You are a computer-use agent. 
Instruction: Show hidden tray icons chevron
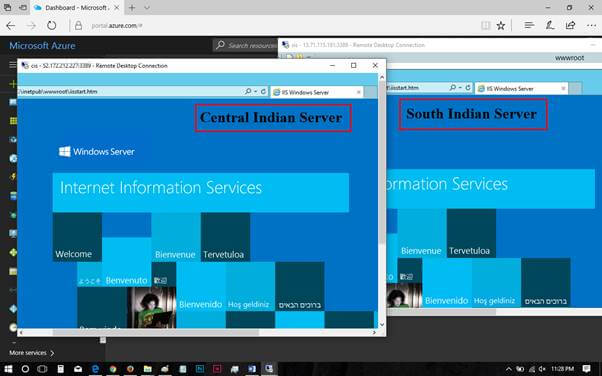point(509,369)
